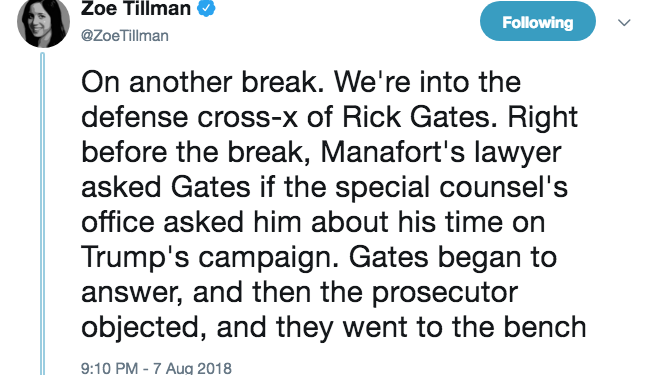Click the vertical blue thread connector line

(x=43, y=213)
